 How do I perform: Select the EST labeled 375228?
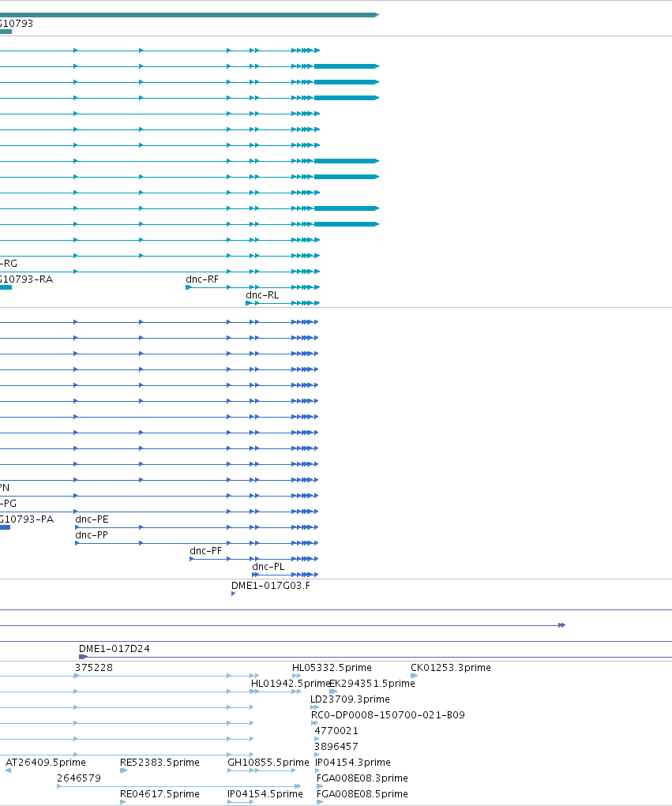point(94,668)
